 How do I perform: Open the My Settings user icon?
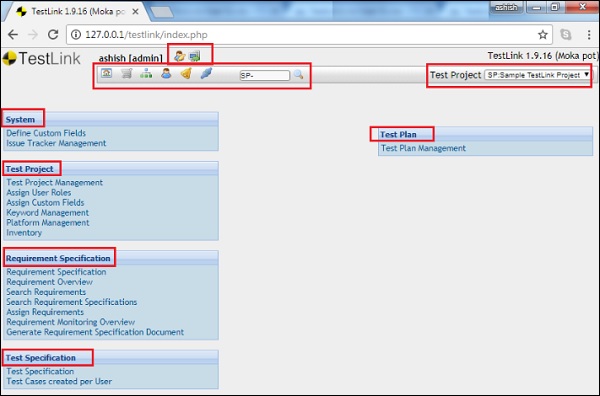pyautogui.click(x=179, y=56)
